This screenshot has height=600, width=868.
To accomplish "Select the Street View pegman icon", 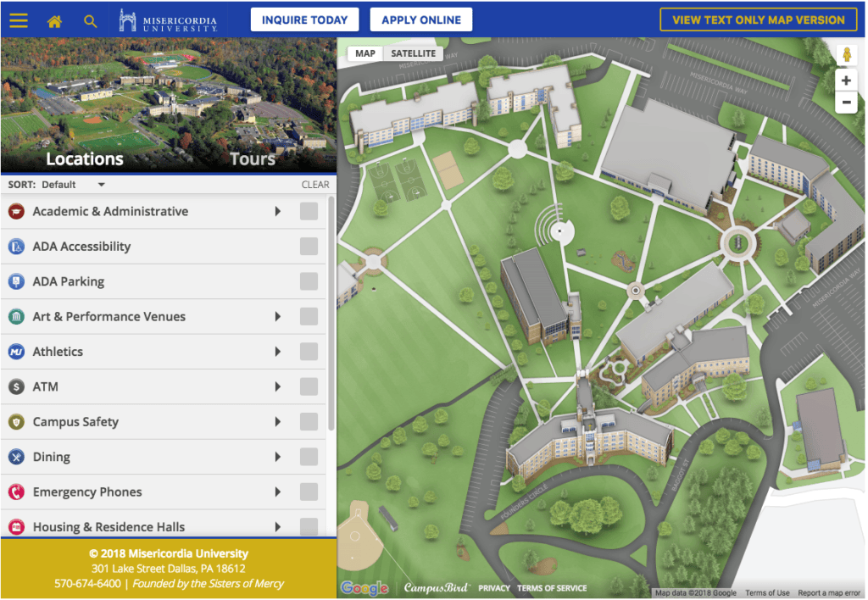I will pyautogui.click(x=847, y=54).
